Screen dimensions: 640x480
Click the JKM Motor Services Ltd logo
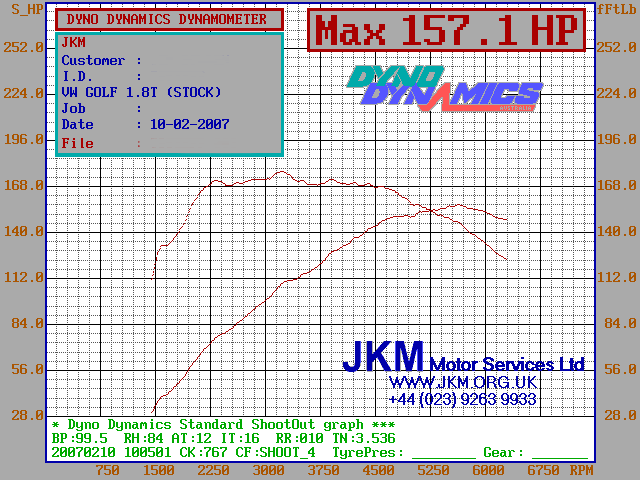[463, 357]
